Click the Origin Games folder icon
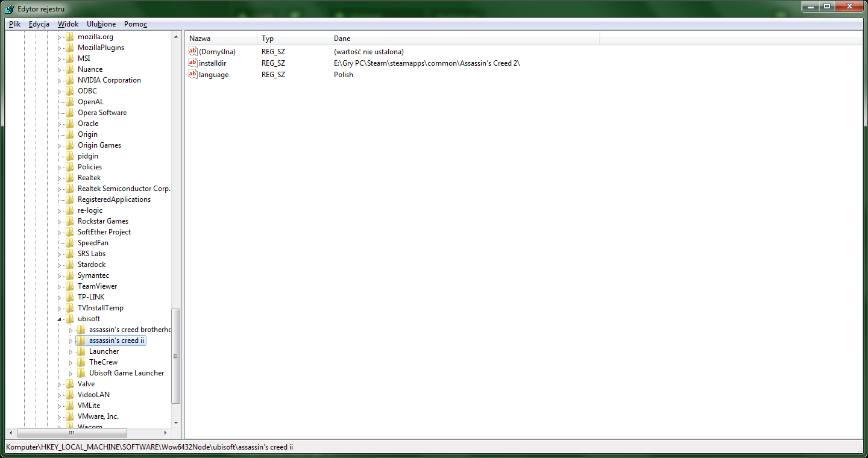 (x=70, y=145)
